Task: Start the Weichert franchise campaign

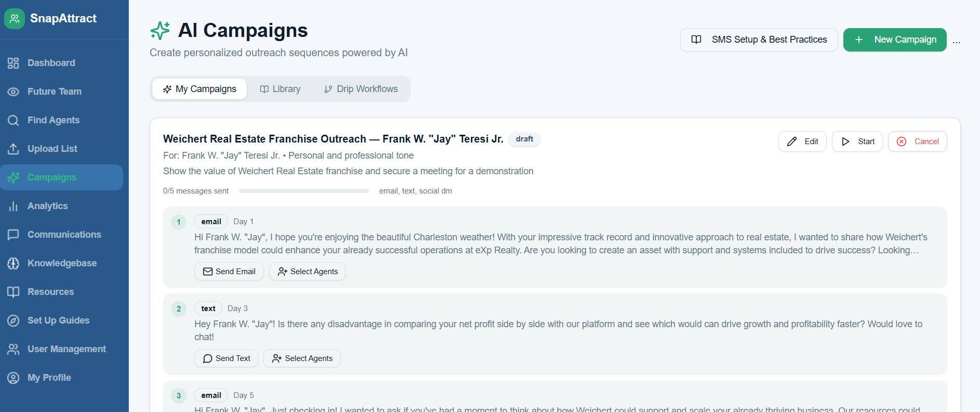Action: tap(857, 141)
